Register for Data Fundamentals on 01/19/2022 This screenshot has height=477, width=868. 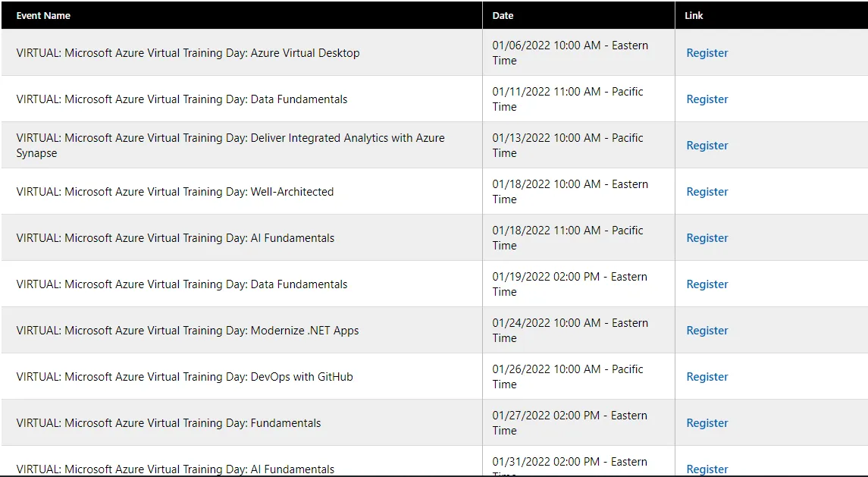coord(707,284)
